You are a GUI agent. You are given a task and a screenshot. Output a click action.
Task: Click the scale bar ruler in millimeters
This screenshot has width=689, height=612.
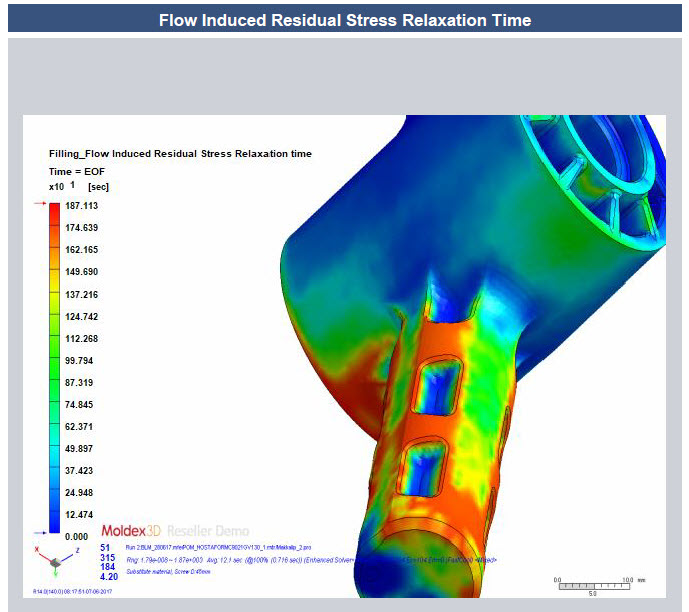[592, 584]
